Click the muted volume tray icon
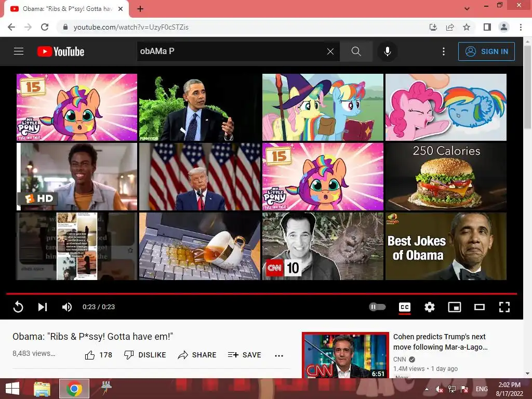Viewport: 532px width, 399px height. click(x=440, y=389)
